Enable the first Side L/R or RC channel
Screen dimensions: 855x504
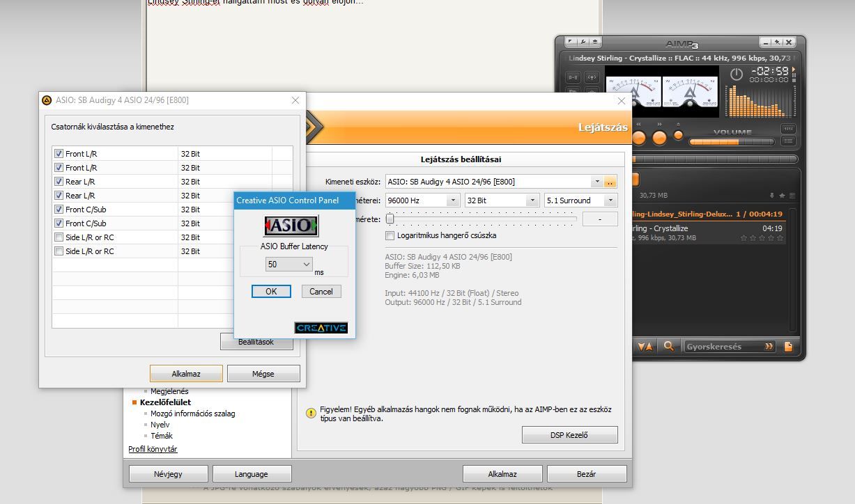[59, 237]
